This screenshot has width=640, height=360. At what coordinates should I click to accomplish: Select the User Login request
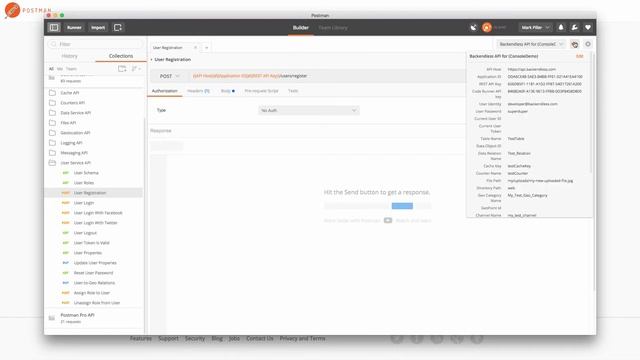tap(84, 203)
